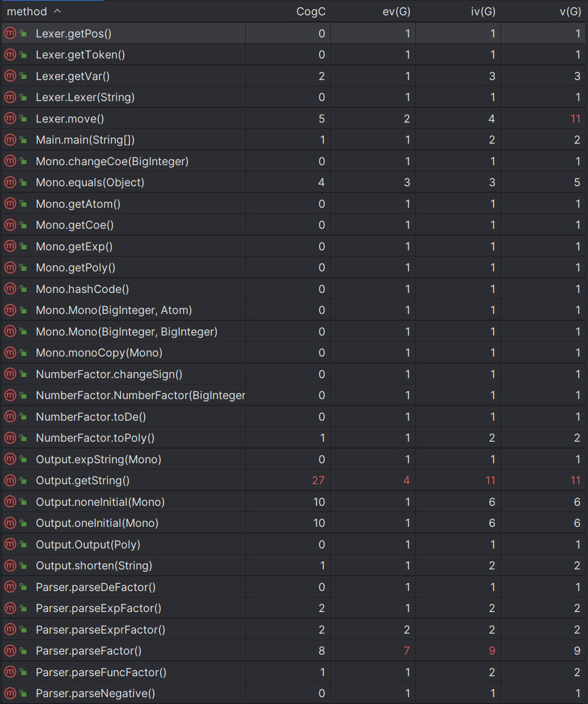Image resolution: width=588 pixels, height=704 pixels.
Task: Sort rows by the iv(G) column header
Action: [x=483, y=11]
